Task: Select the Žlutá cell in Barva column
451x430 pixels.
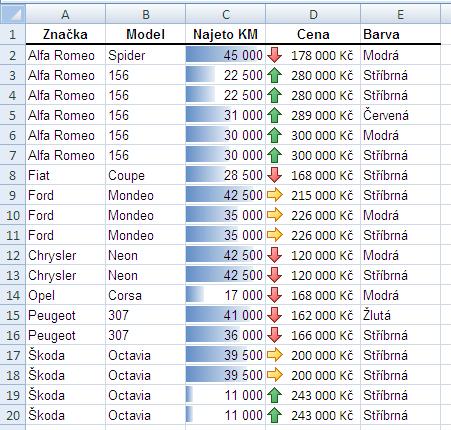Action: [x=400, y=315]
